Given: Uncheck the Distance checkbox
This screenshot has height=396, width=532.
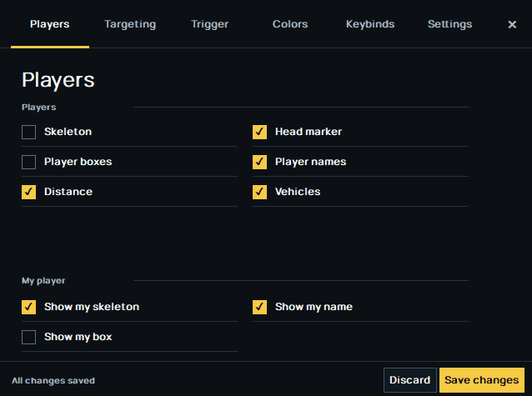Looking at the screenshot, I should [29, 192].
